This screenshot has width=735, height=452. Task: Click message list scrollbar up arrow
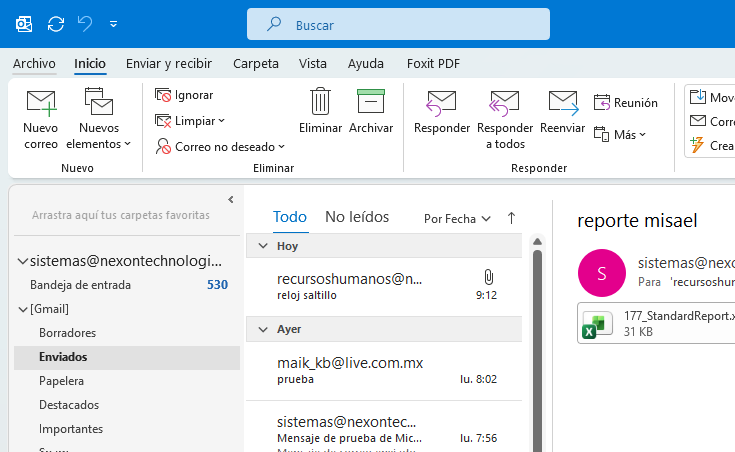pyautogui.click(x=537, y=242)
